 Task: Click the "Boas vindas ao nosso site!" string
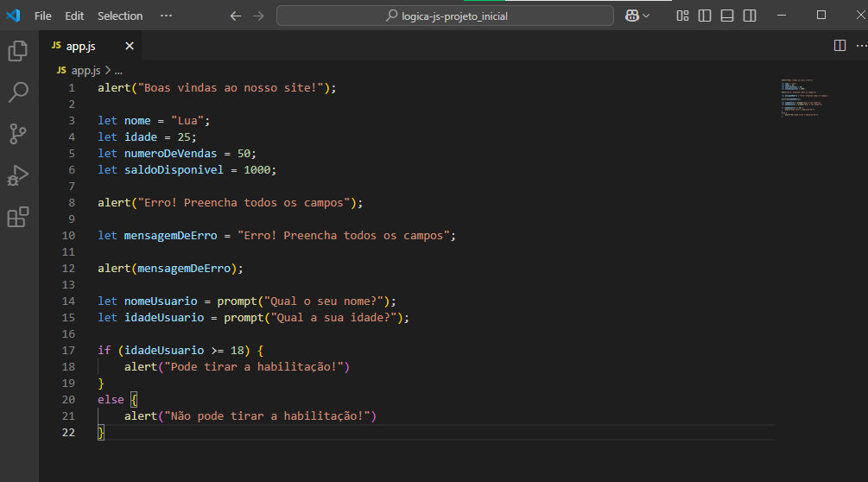coord(231,87)
